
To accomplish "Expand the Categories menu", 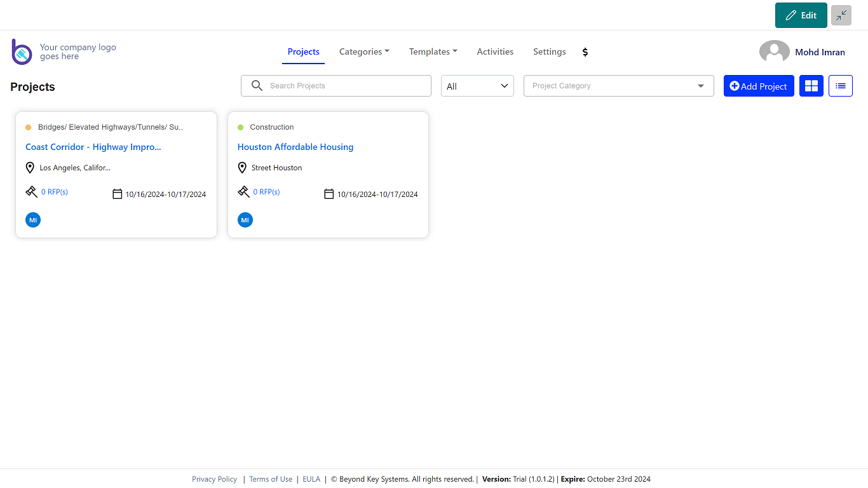I will (364, 52).
